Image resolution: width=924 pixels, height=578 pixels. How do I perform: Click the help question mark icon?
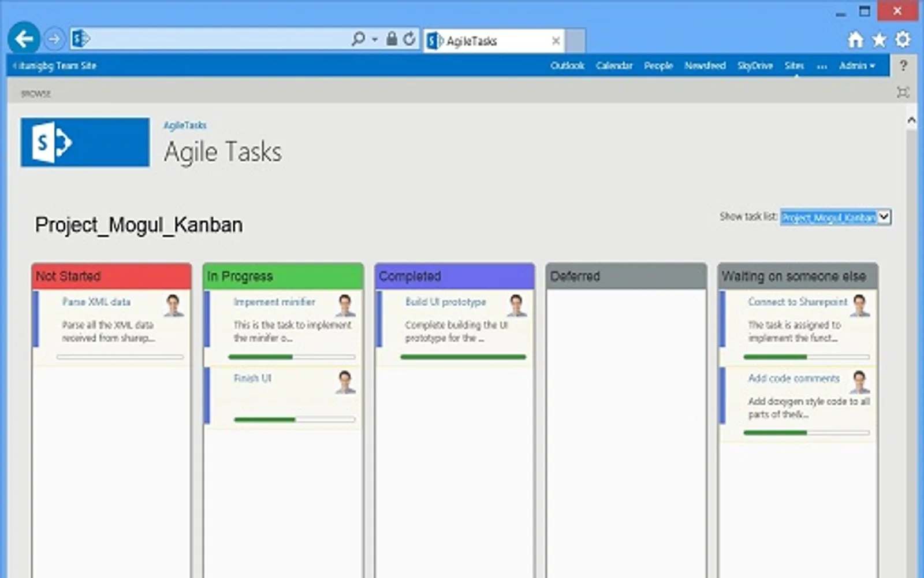click(x=904, y=65)
